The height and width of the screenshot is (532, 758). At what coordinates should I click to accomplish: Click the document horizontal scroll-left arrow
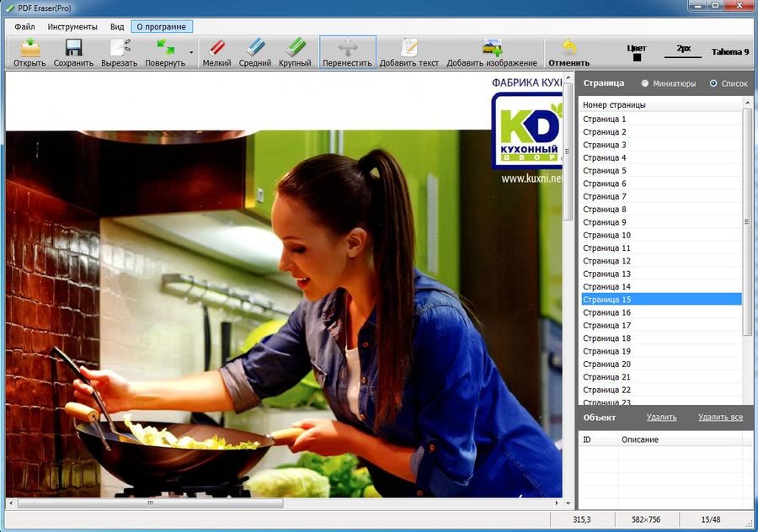click(11, 503)
